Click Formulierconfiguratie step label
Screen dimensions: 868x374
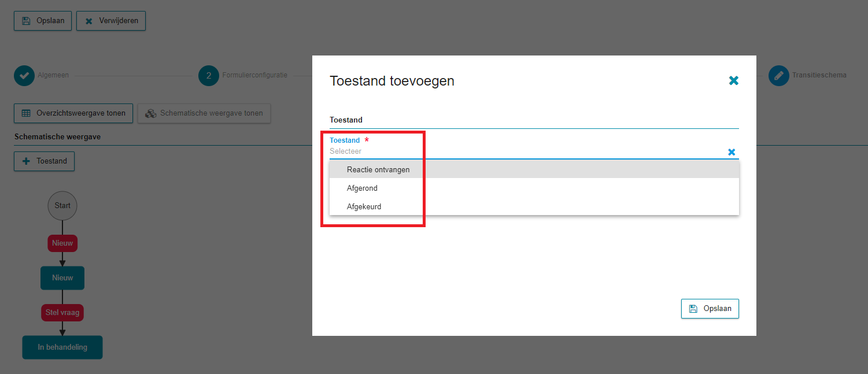click(x=254, y=75)
